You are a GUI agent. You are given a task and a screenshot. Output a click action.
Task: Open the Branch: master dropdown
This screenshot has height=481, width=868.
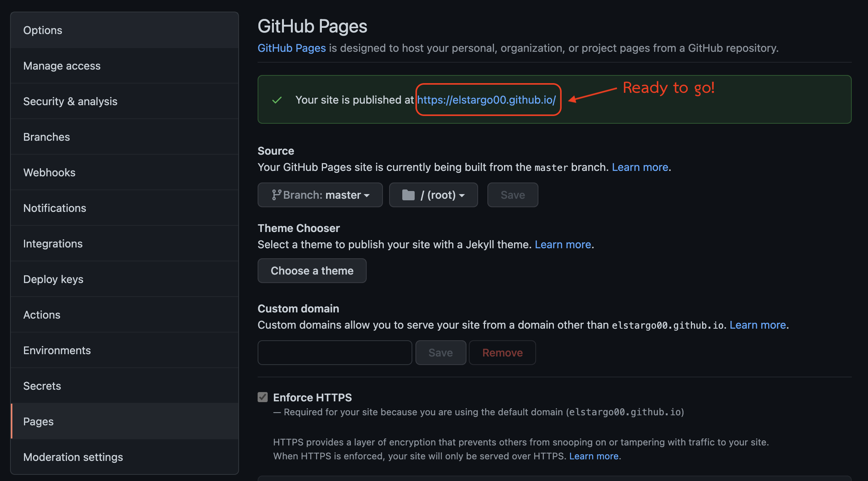(320, 195)
